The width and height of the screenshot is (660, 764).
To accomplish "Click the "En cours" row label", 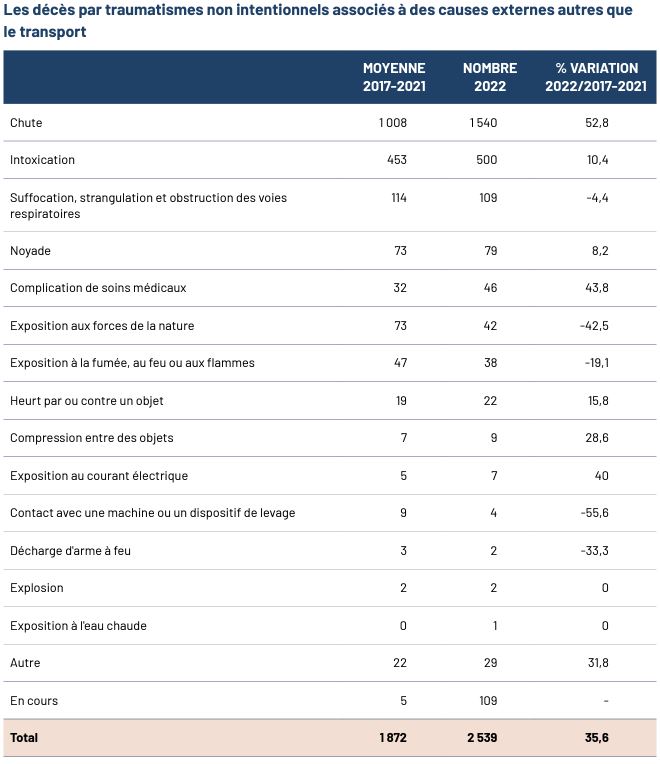I will coord(33,701).
